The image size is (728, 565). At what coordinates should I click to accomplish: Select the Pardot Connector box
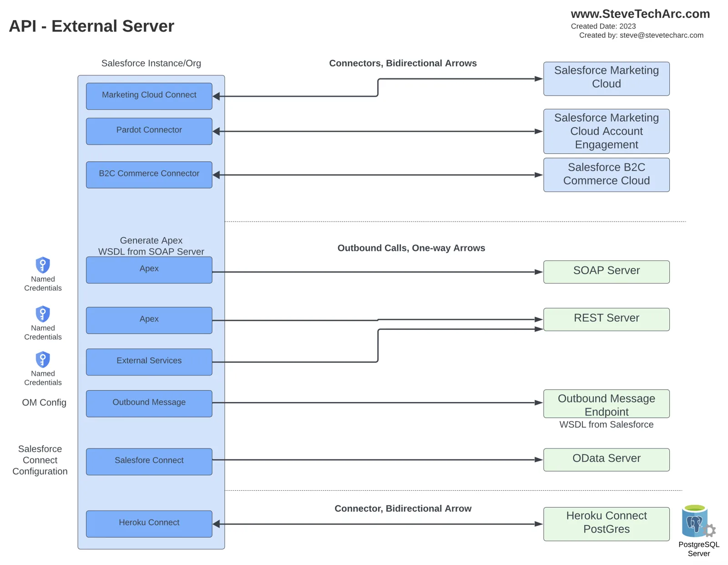[x=149, y=131]
